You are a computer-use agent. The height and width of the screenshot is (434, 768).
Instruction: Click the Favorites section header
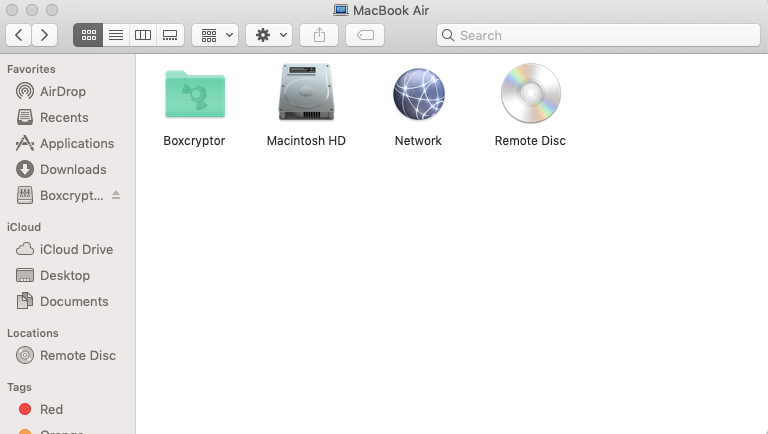click(31, 69)
